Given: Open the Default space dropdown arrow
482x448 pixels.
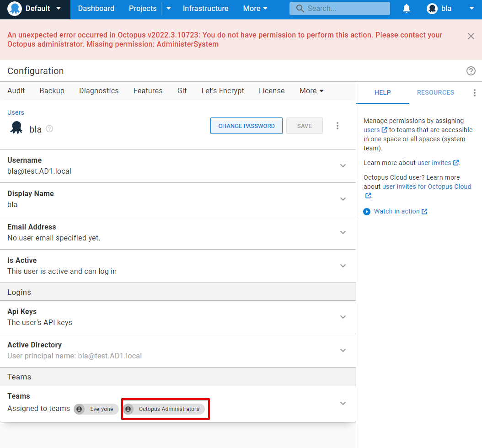Looking at the screenshot, I should (x=59, y=8).
